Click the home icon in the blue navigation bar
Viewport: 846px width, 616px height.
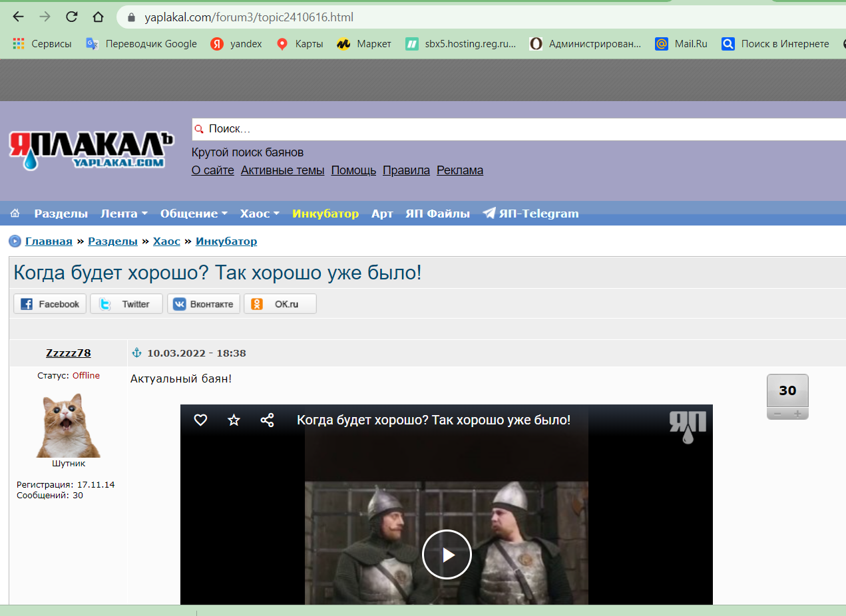pos(15,214)
